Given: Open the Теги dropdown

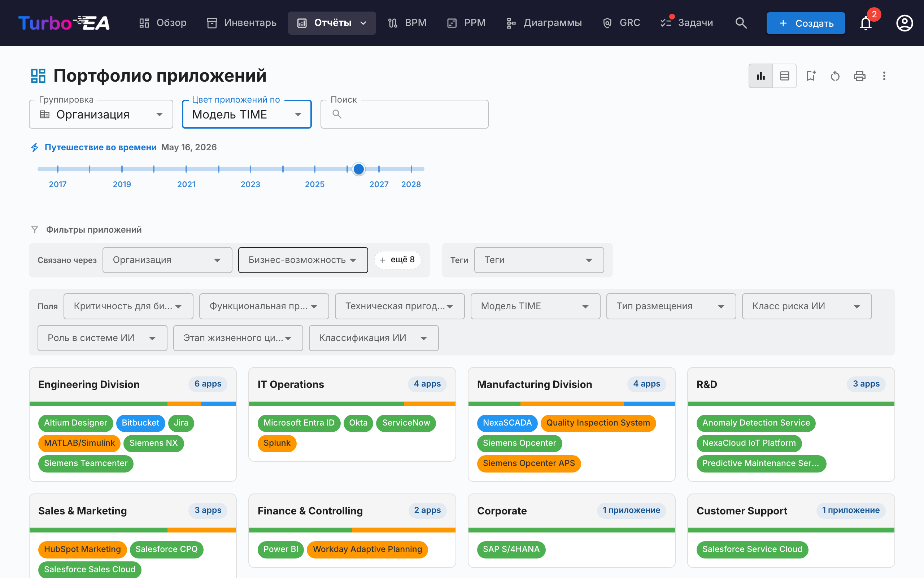Looking at the screenshot, I should point(539,260).
